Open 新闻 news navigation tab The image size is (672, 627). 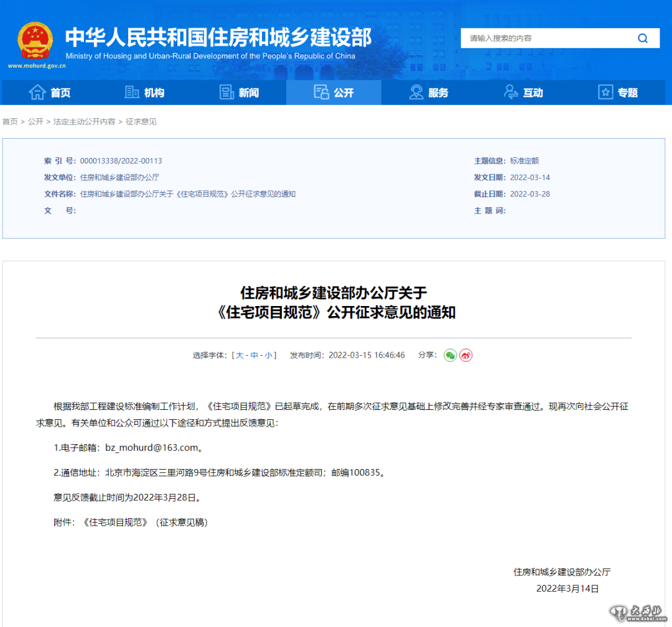[x=239, y=93]
